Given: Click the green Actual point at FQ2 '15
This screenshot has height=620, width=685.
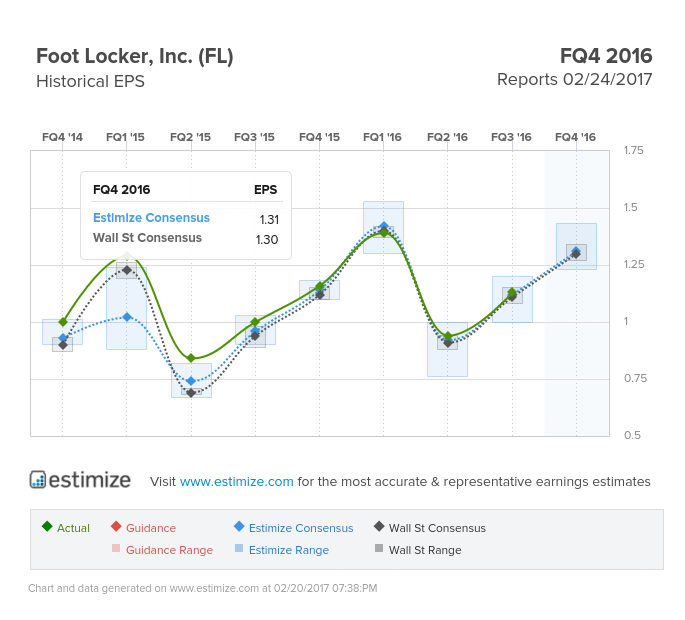Looking at the screenshot, I should coord(191,358).
